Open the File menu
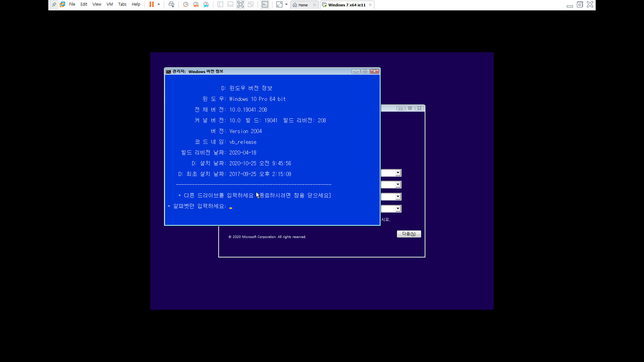 pos(72,5)
